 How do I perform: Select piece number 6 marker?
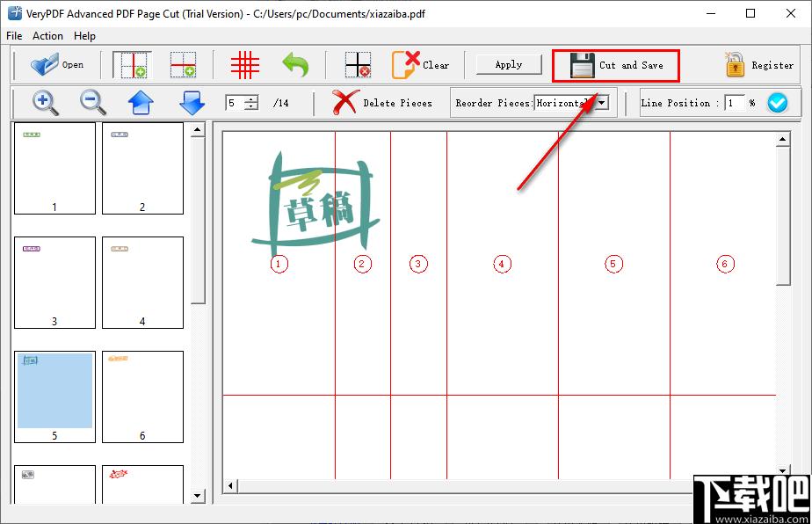point(725,264)
